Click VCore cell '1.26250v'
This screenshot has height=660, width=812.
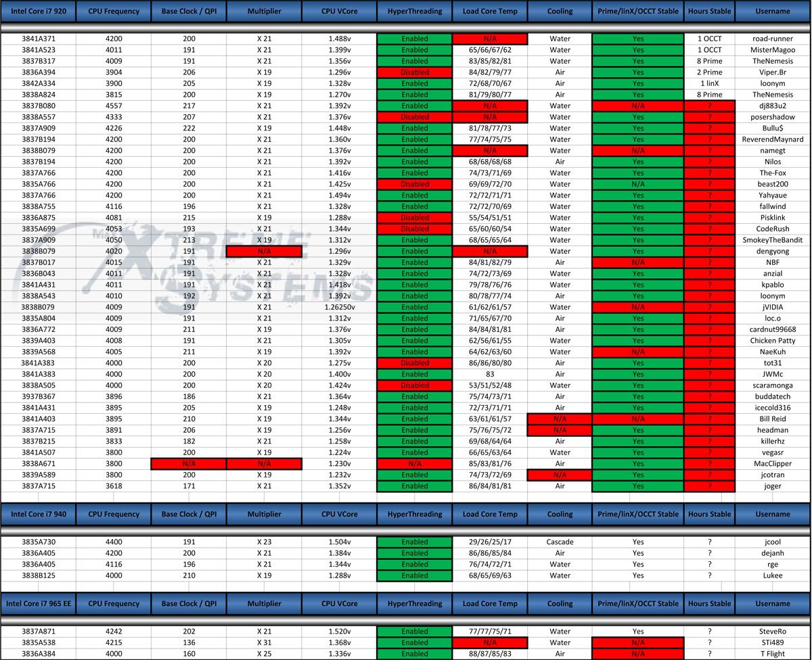click(339, 307)
